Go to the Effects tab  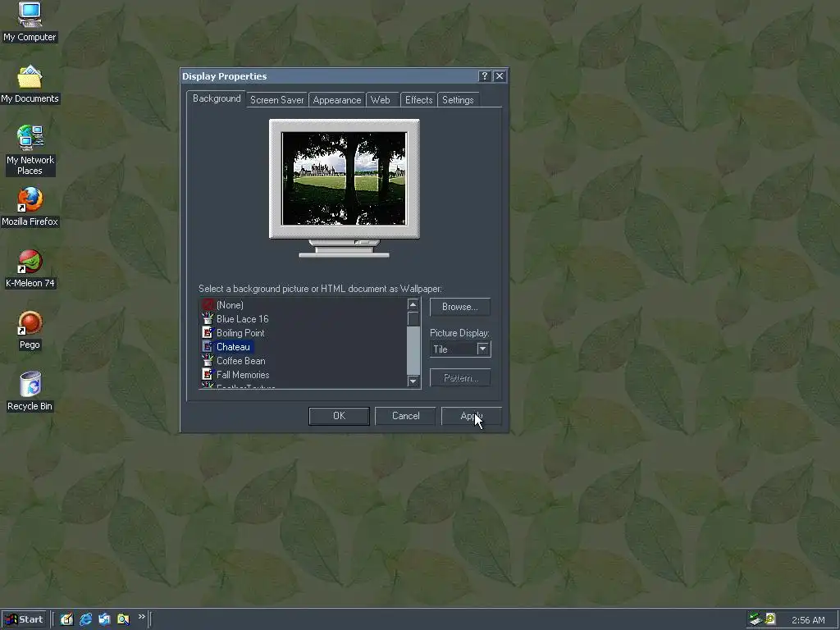pyautogui.click(x=419, y=100)
